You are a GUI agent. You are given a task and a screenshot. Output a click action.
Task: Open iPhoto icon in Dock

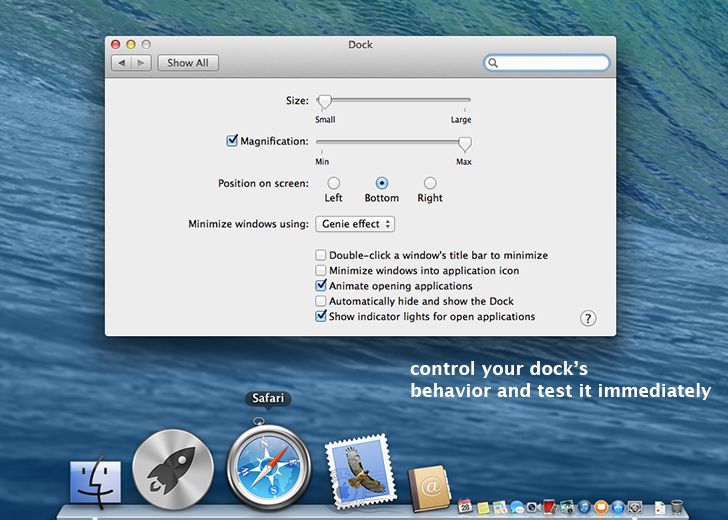coord(567,507)
